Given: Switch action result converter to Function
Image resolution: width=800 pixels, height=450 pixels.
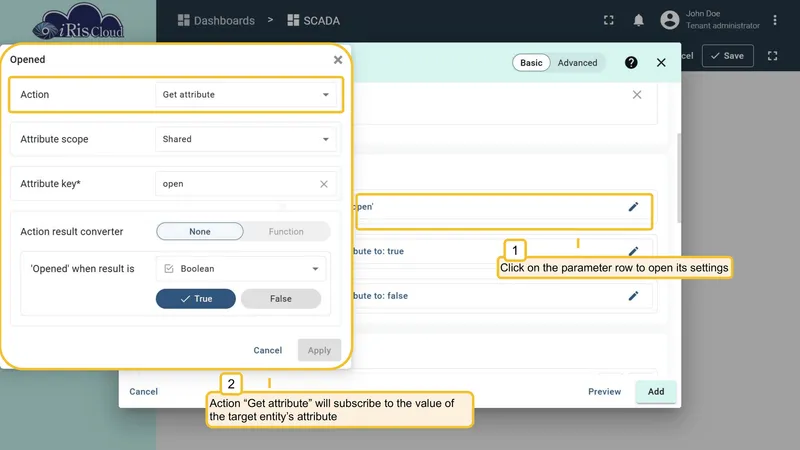Looking at the screenshot, I should click(x=286, y=232).
